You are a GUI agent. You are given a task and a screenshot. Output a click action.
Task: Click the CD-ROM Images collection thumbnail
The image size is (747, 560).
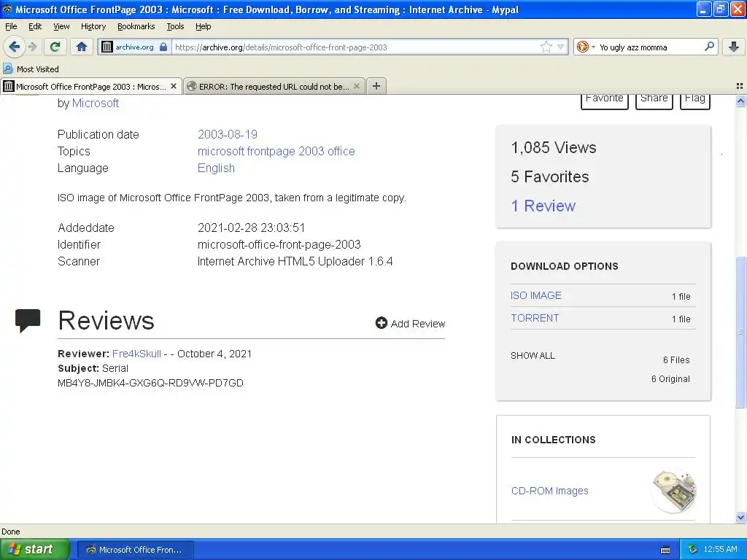coord(674,491)
